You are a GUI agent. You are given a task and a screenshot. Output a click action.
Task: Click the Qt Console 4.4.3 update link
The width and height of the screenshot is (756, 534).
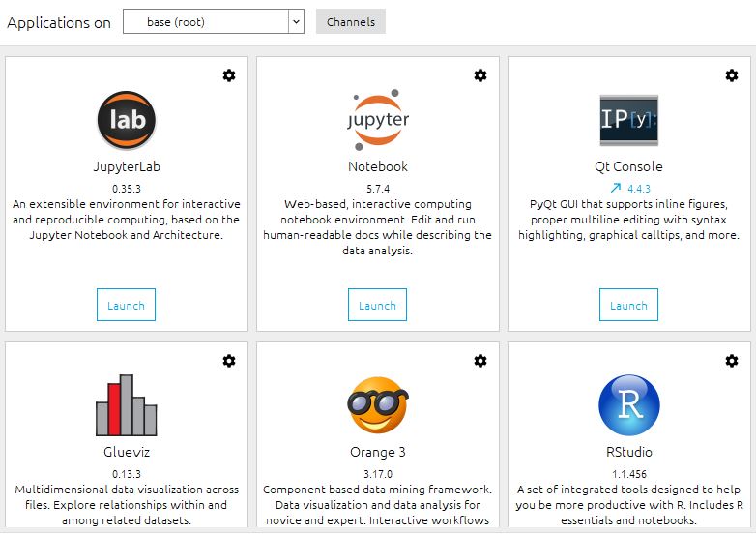[x=639, y=189]
